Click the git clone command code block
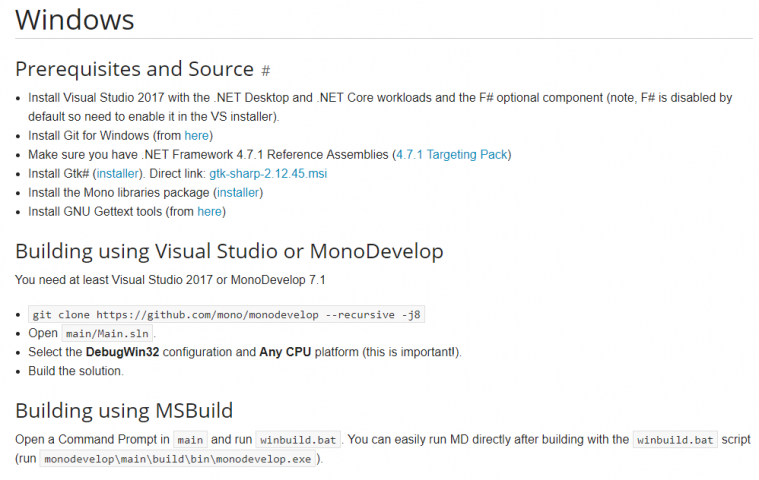The image size is (759, 480). (226, 315)
